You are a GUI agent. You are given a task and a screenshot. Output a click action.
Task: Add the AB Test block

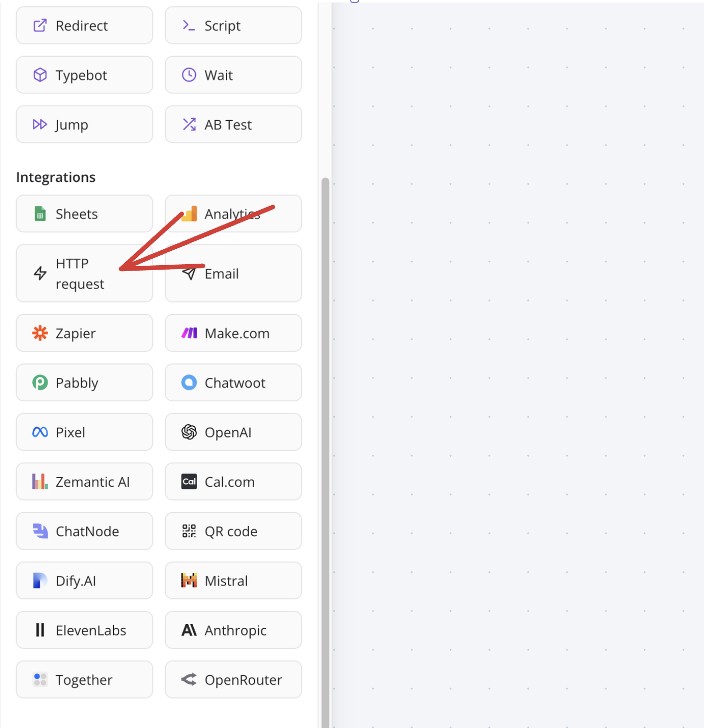(x=233, y=125)
